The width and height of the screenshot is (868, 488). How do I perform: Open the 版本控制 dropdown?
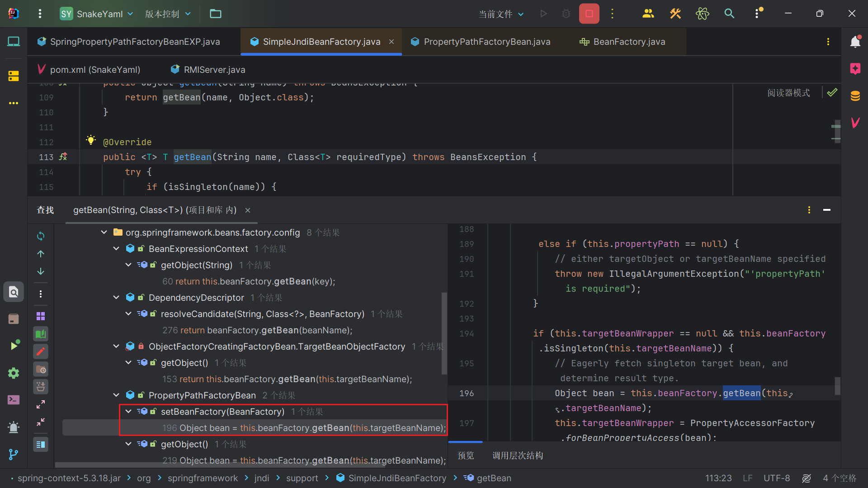point(168,14)
